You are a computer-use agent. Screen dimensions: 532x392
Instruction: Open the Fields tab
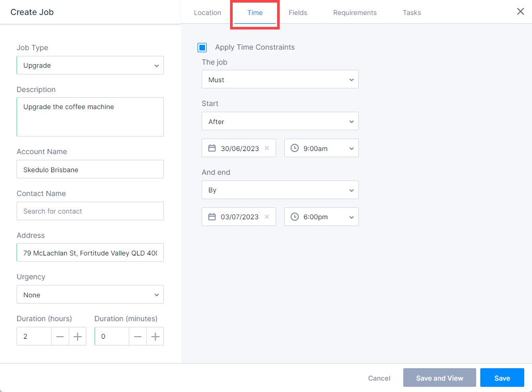coord(298,12)
